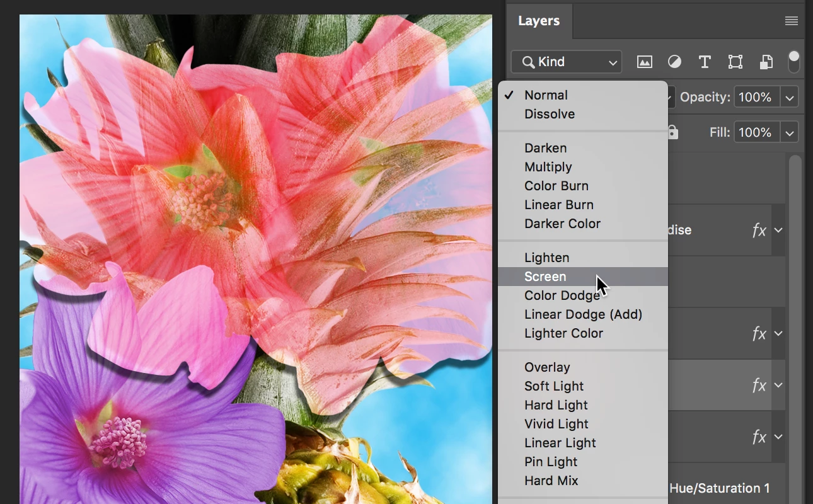Select the Layers panel tab

[539, 21]
